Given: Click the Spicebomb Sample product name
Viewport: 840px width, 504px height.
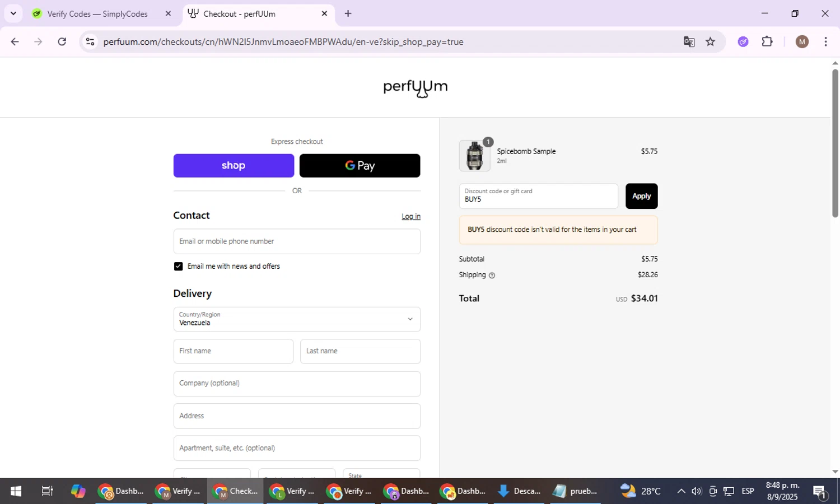Looking at the screenshot, I should [x=526, y=152].
